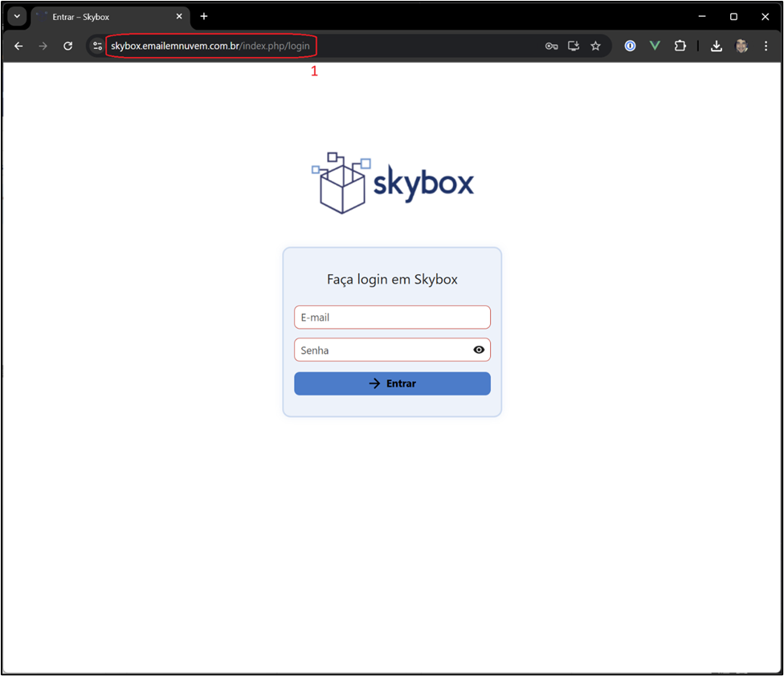Select the Entrar – Skybox tab

click(x=104, y=17)
